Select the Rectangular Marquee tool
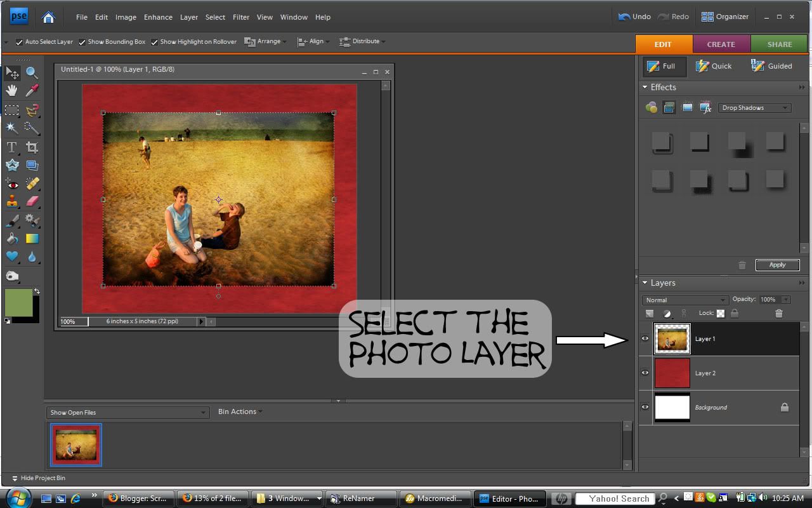 click(x=12, y=110)
